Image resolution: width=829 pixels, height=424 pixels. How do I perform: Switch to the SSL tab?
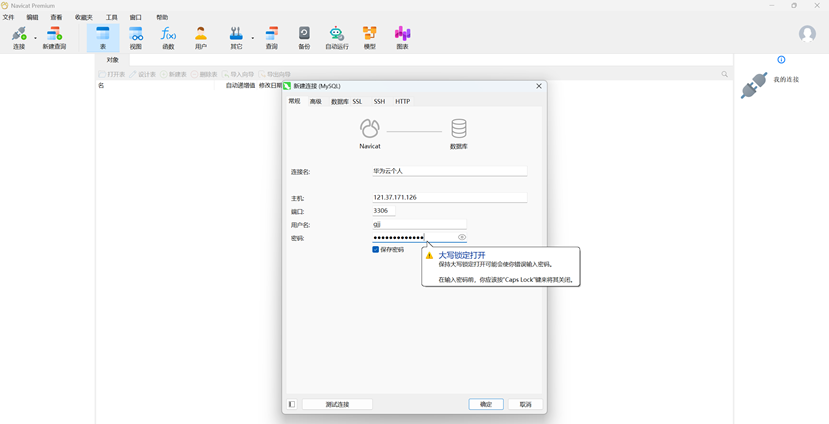tap(357, 102)
